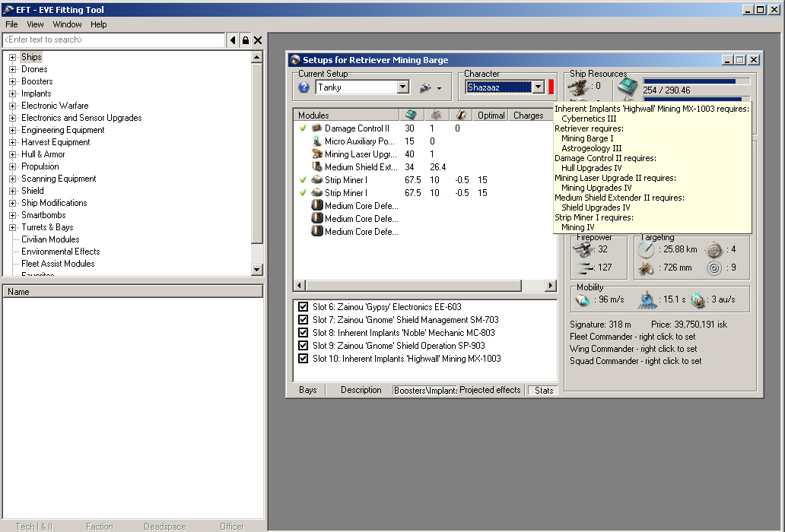The width and height of the screenshot is (785, 532).
Task: Uncheck Slot 9 'Gnome' Shield Operation implant
Action: pyautogui.click(x=303, y=346)
